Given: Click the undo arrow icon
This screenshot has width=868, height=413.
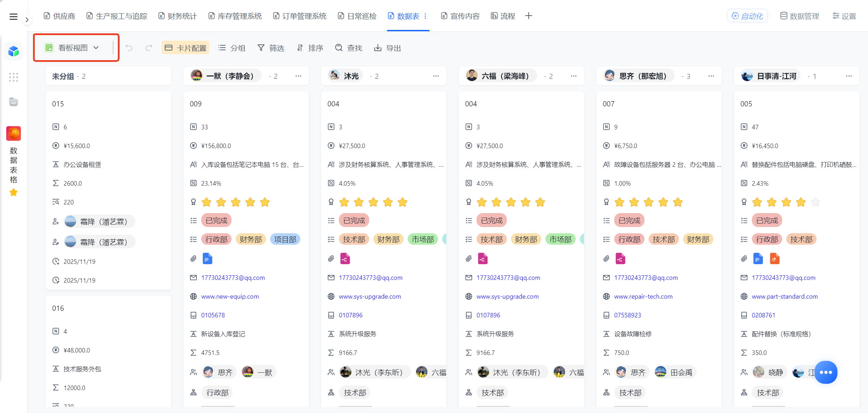Looking at the screenshot, I should [x=129, y=48].
